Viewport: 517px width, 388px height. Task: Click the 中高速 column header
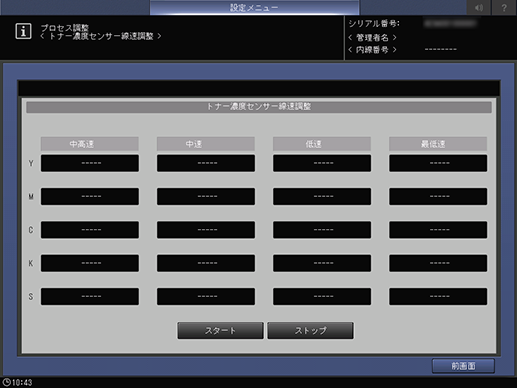(90, 144)
